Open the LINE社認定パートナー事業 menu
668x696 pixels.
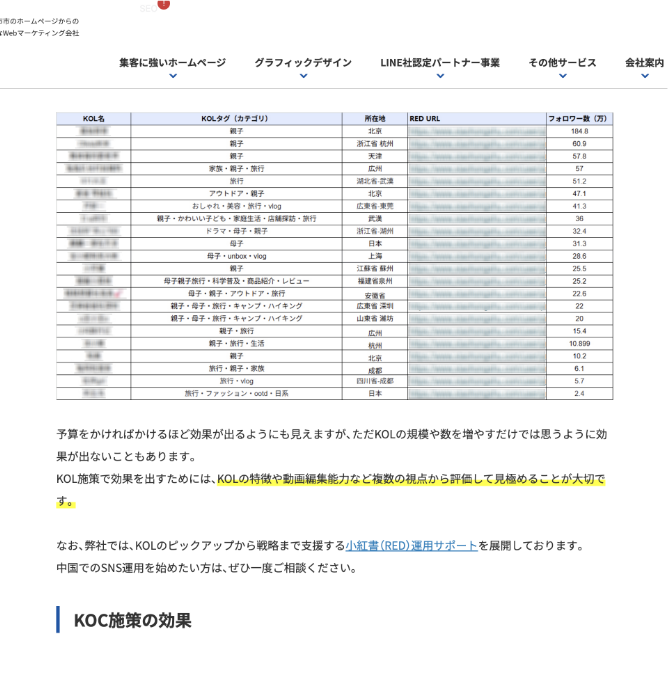coord(440,63)
